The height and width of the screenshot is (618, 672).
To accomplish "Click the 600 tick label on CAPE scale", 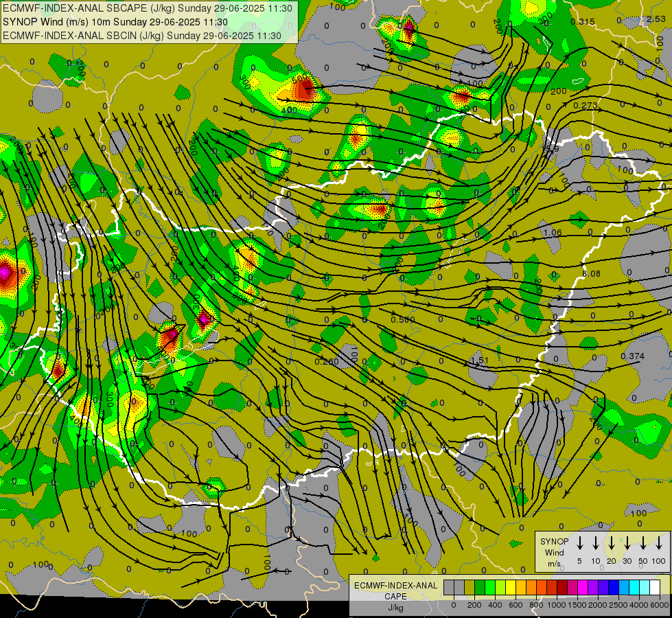I will pos(515,605).
